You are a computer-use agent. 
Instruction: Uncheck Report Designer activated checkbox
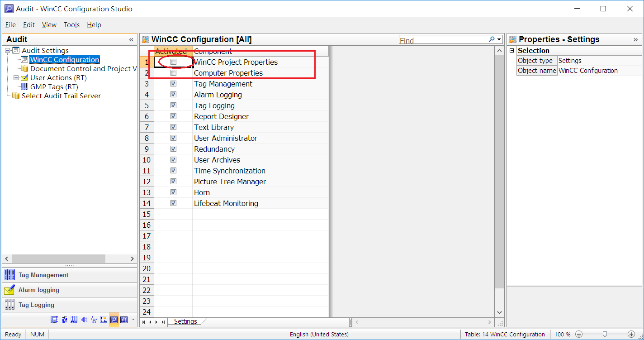[x=173, y=116]
